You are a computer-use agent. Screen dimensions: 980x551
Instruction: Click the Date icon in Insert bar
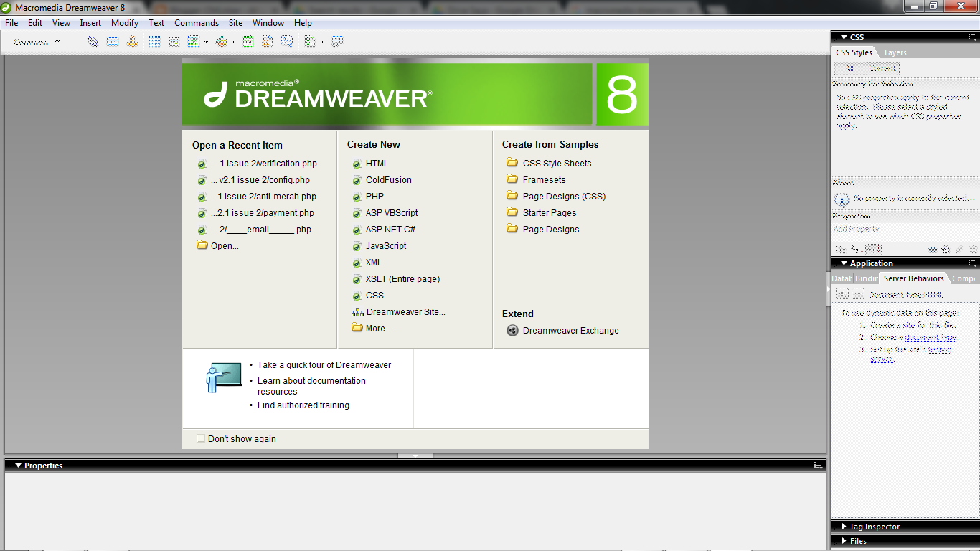[248, 42]
